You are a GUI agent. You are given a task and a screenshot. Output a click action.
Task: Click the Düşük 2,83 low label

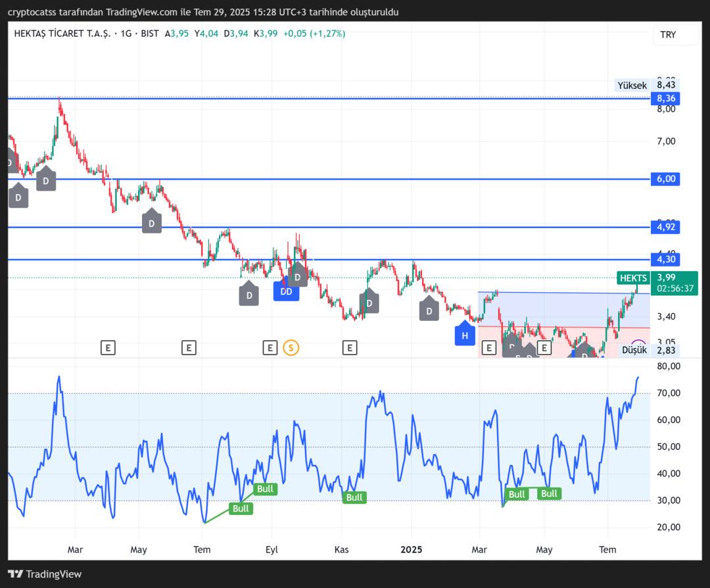650,350
